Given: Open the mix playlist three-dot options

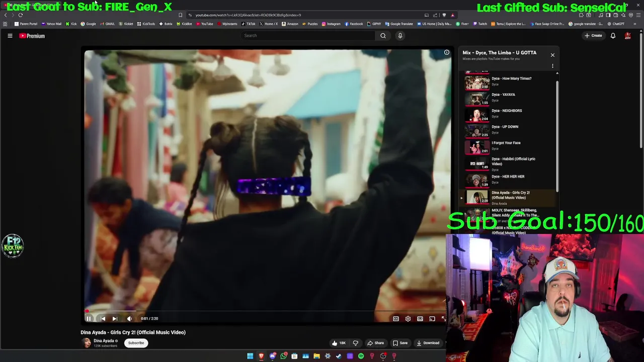Looking at the screenshot, I should [x=552, y=66].
